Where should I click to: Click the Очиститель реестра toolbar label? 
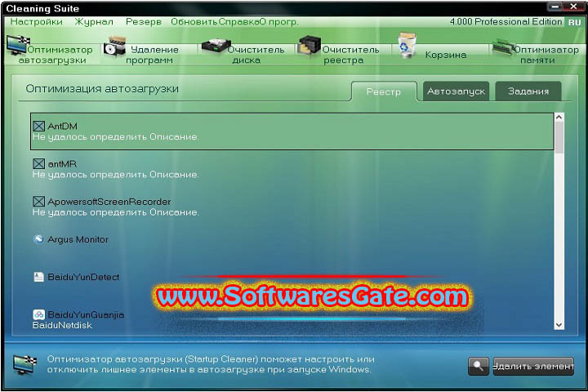[x=350, y=55]
